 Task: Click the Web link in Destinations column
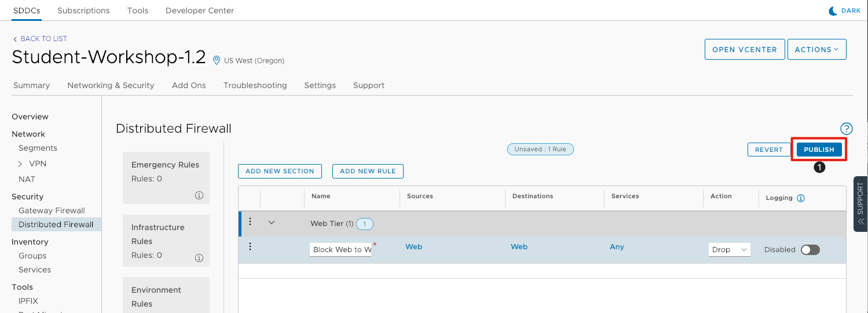click(519, 247)
